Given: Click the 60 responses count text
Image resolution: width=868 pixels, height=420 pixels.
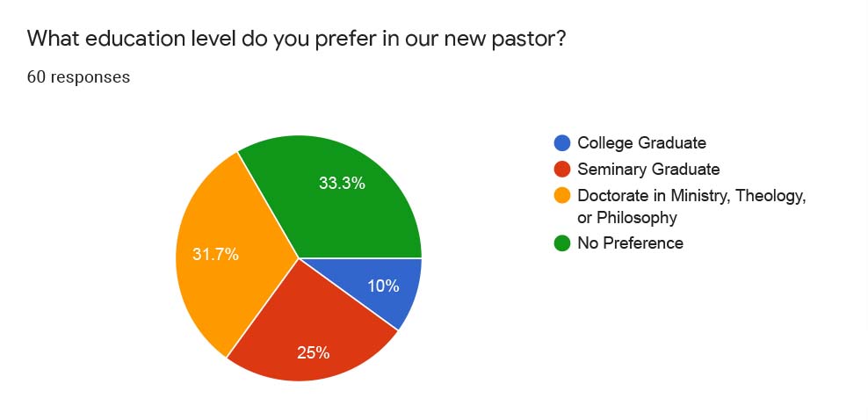Looking at the screenshot, I should [x=78, y=77].
